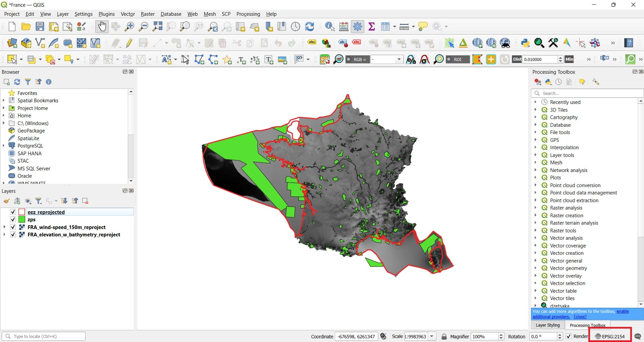This screenshot has width=644, height=342.
Task: Open the Layer menu
Action: click(63, 14)
